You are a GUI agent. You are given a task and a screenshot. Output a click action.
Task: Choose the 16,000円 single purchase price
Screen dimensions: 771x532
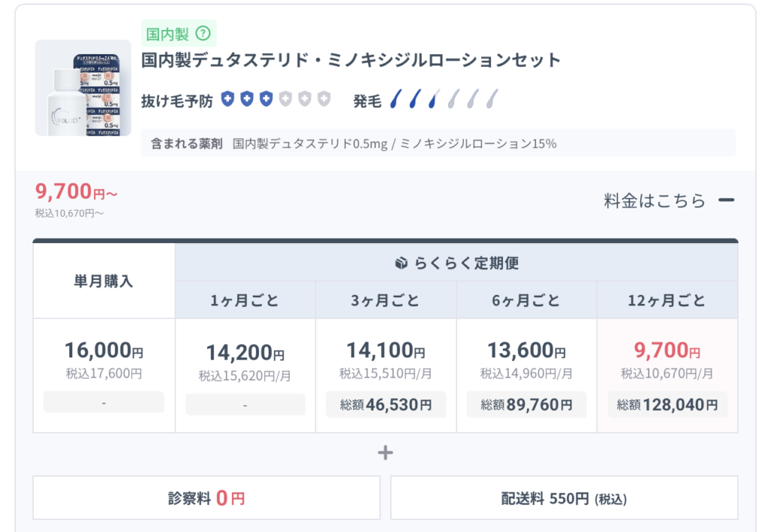(104, 351)
